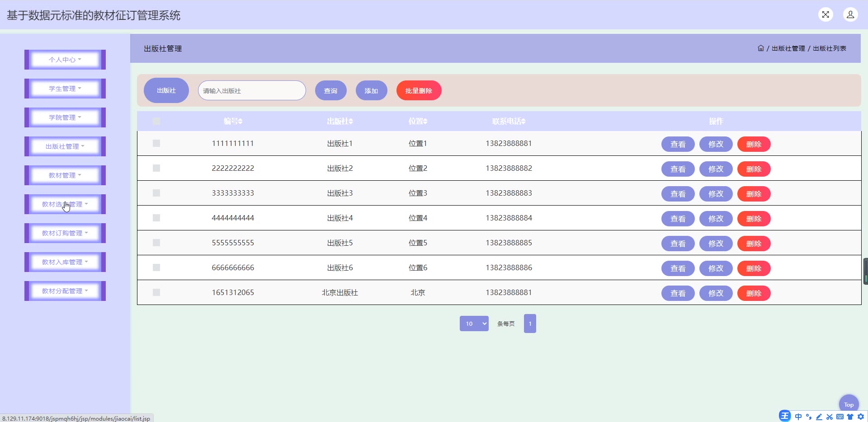This screenshot has height=422, width=868.
Task: Open the user profile icon
Action: click(850, 14)
